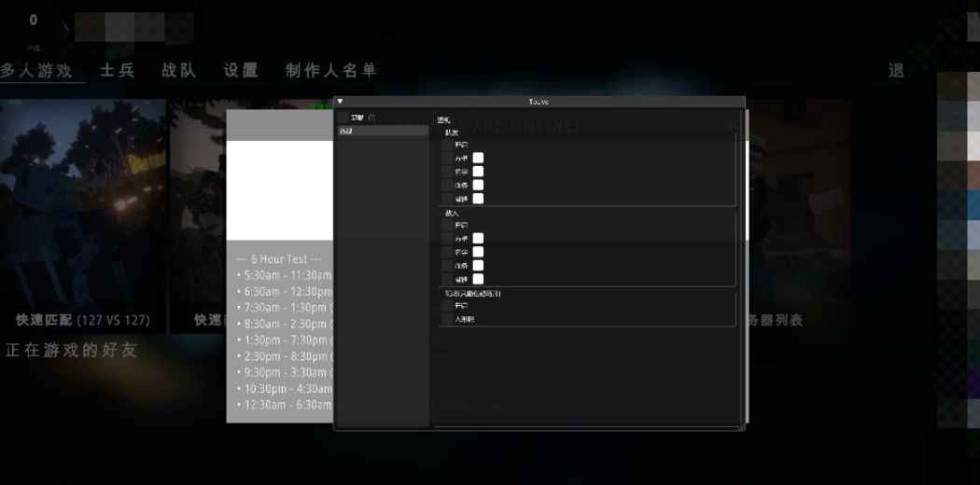Open the last-row white color swatch in 敌人 group
The image size is (980, 485).
(x=478, y=279)
